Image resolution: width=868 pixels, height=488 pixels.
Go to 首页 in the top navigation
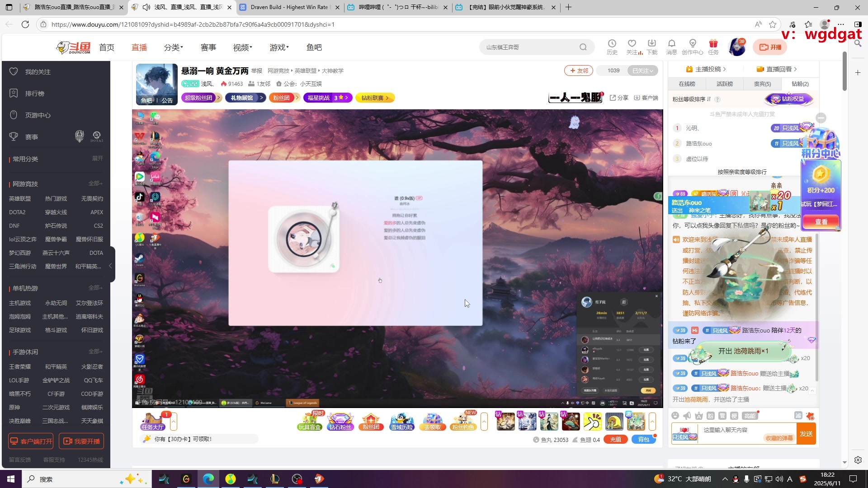coord(107,47)
